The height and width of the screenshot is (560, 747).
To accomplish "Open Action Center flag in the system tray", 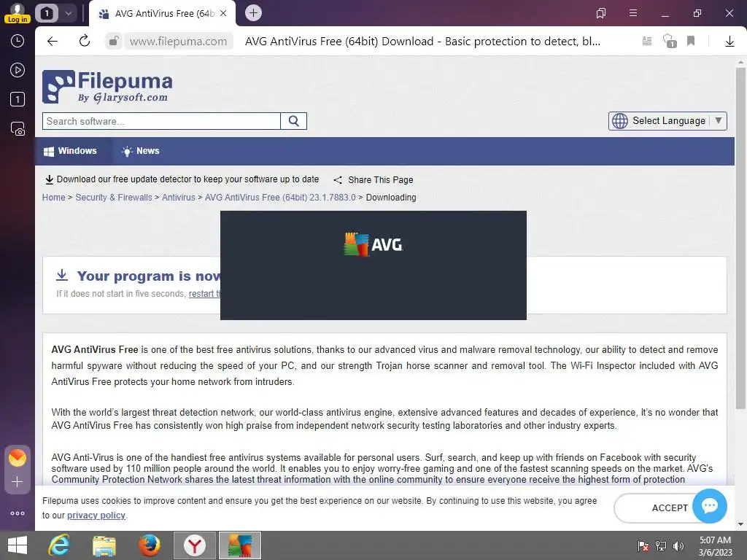I will click(x=643, y=545).
